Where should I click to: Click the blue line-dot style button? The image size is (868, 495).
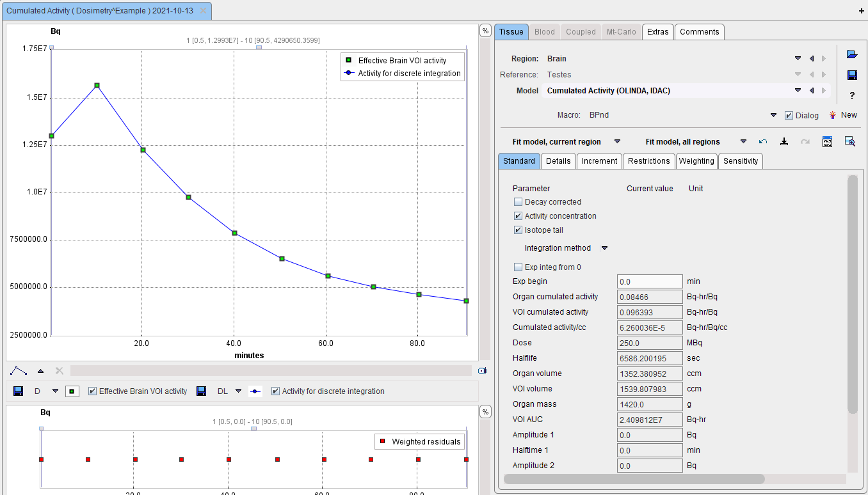point(255,391)
